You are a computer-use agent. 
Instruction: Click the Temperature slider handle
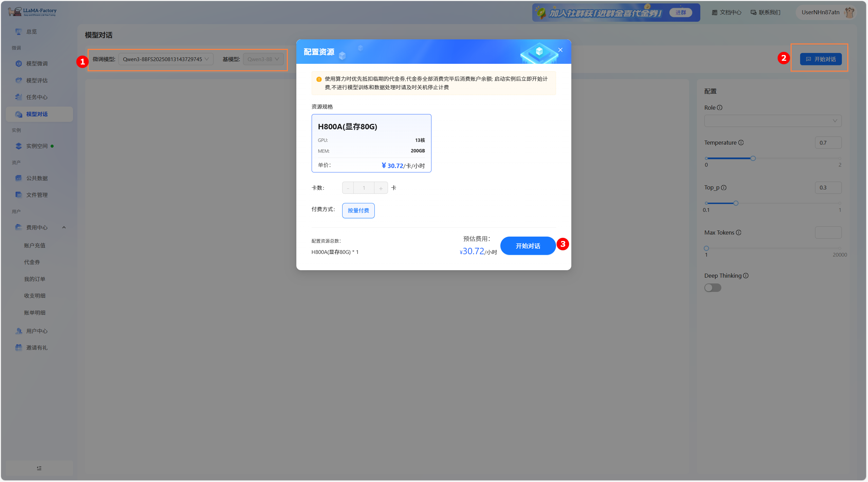tap(753, 158)
